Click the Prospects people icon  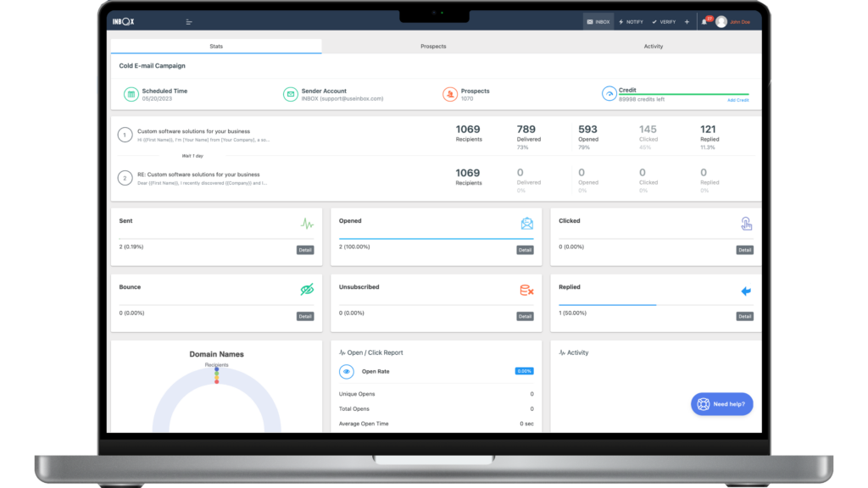[x=450, y=94]
